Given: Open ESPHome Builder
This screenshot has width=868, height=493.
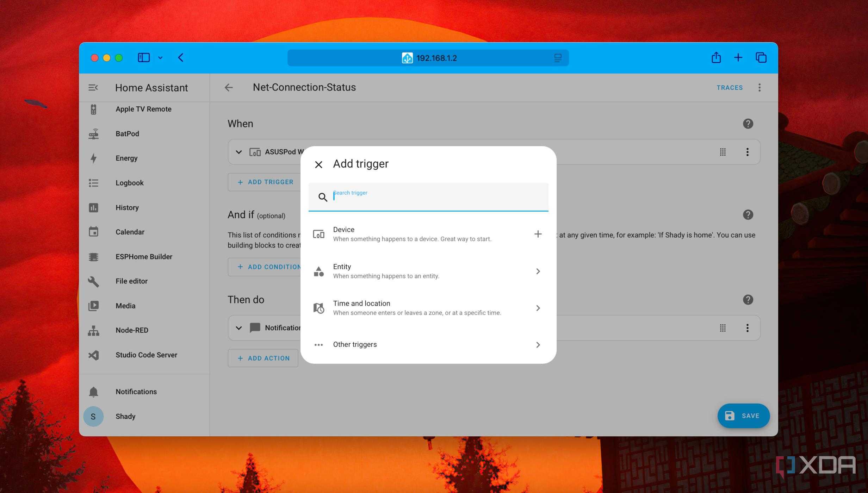Looking at the screenshot, I should pyautogui.click(x=144, y=257).
